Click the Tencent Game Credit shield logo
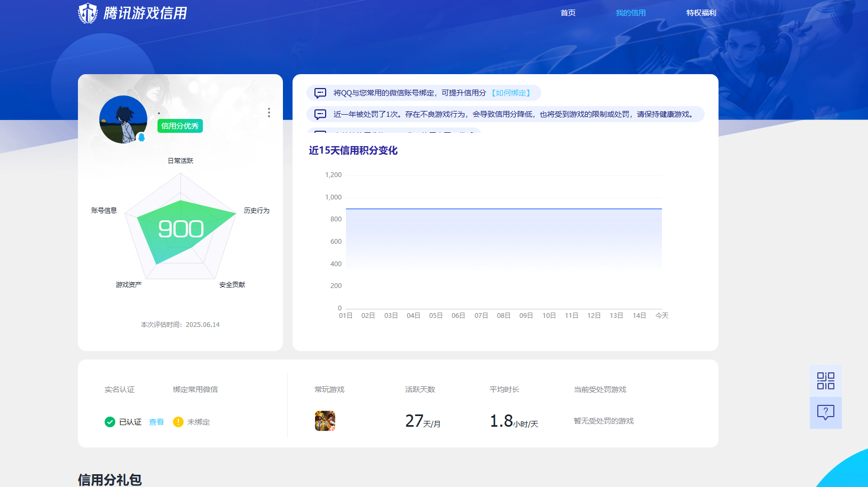Viewport: 868px width, 487px height. (x=88, y=13)
